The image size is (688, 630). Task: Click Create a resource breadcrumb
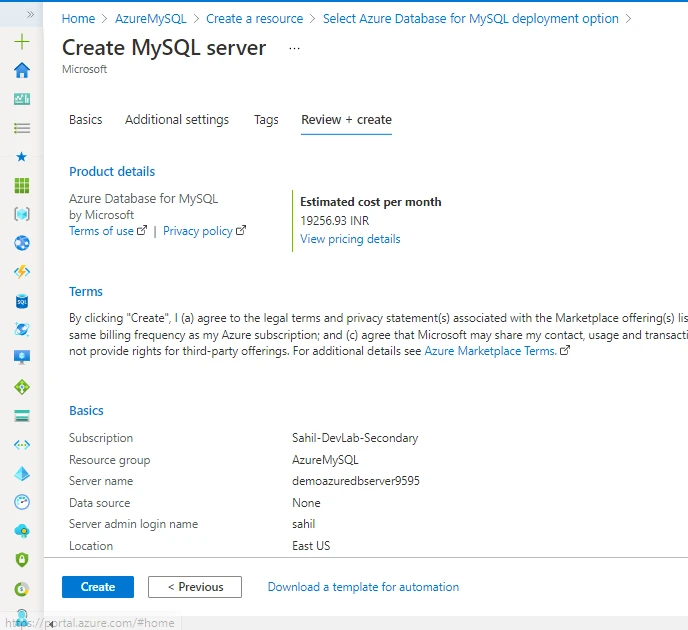pos(254,18)
